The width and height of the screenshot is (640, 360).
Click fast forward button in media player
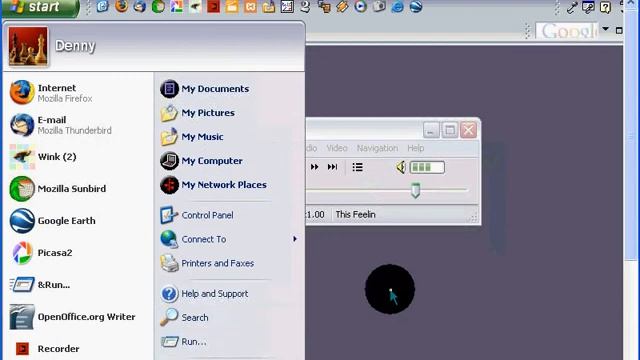(x=314, y=167)
